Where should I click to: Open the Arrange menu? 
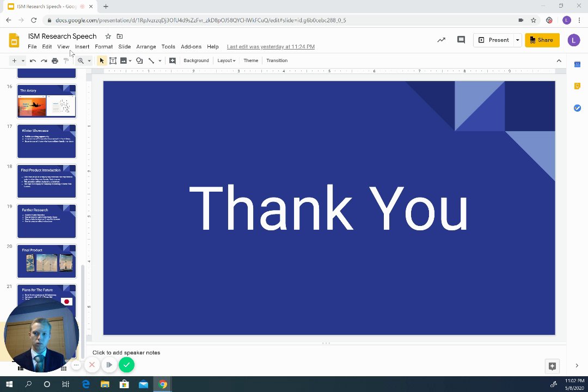tap(146, 47)
